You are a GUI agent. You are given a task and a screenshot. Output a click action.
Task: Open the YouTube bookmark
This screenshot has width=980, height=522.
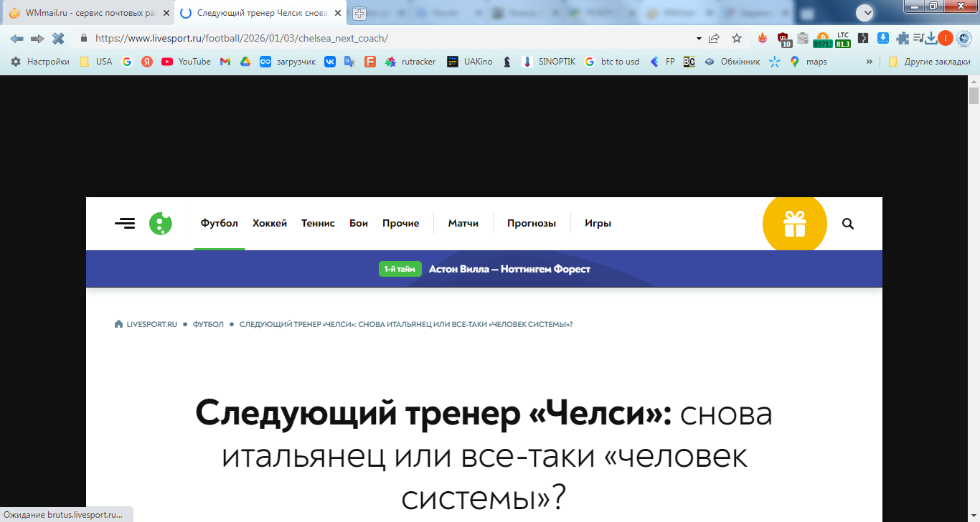(x=187, y=62)
